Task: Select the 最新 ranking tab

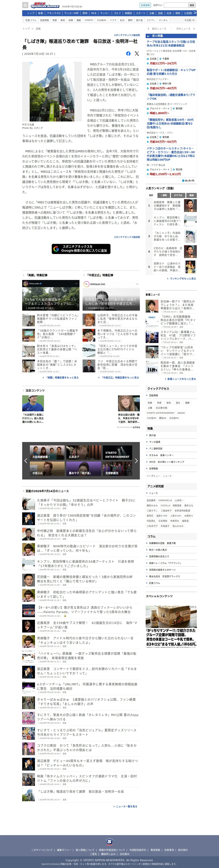Action: pyautogui.click(x=151, y=195)
